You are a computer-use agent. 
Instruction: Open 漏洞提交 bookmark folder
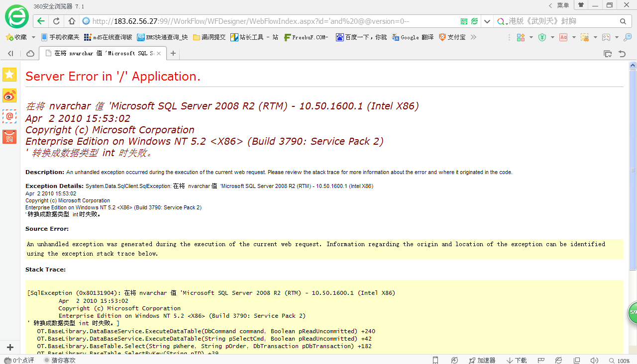click(x=209, y=37)
